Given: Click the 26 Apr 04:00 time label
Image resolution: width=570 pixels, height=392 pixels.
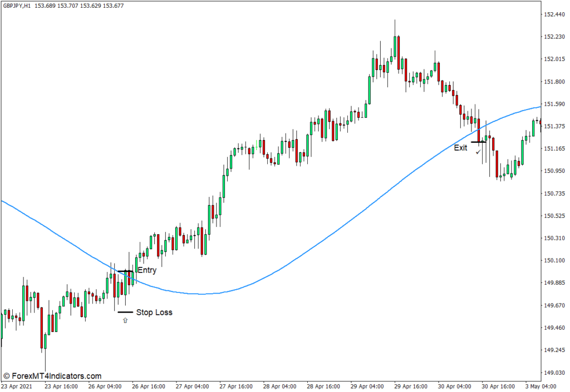Looking at the screenshot, I should [x=105, y=386].
